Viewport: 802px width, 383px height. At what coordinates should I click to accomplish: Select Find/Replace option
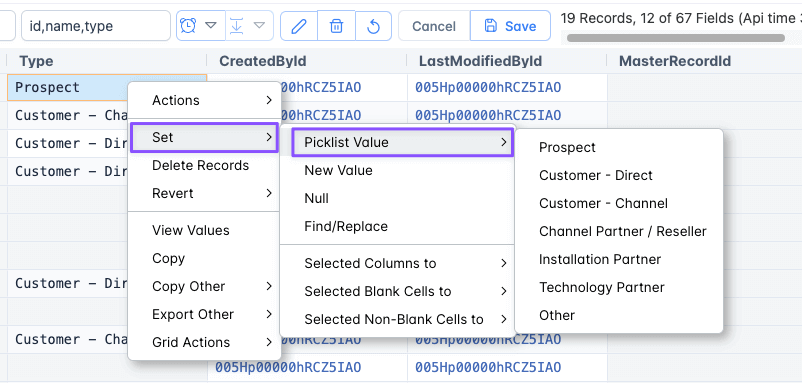[x=397, y=226]
